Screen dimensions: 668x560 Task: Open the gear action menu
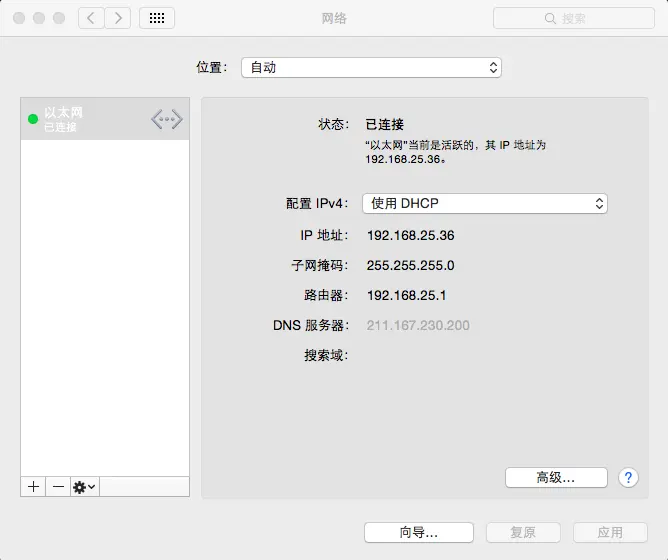pos(84,486)
